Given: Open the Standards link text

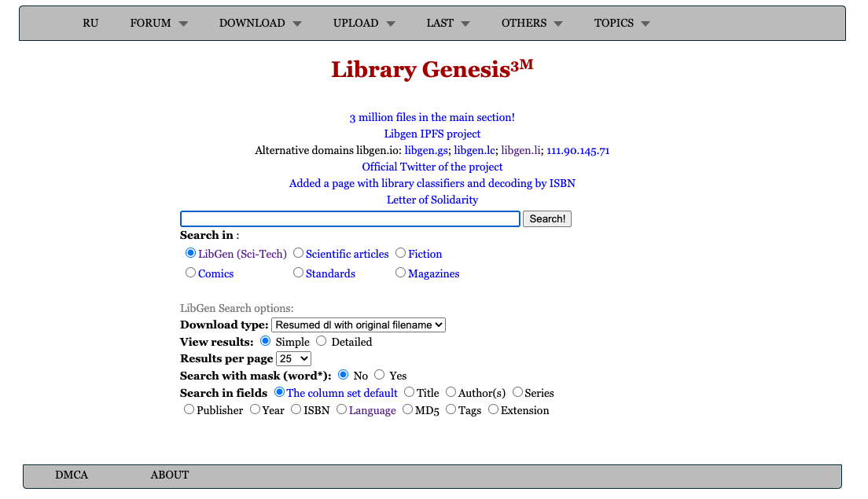Looking at the screenshot, I should (330, 273).
